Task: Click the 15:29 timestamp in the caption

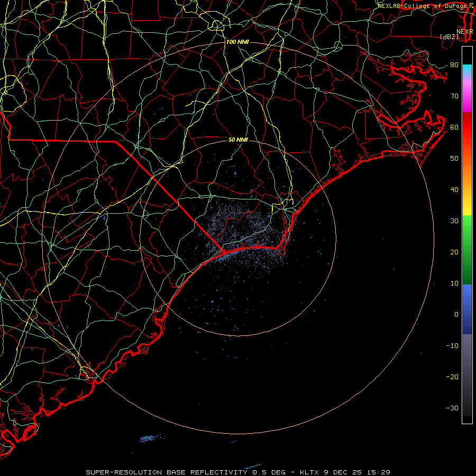Action: [379, 472]
